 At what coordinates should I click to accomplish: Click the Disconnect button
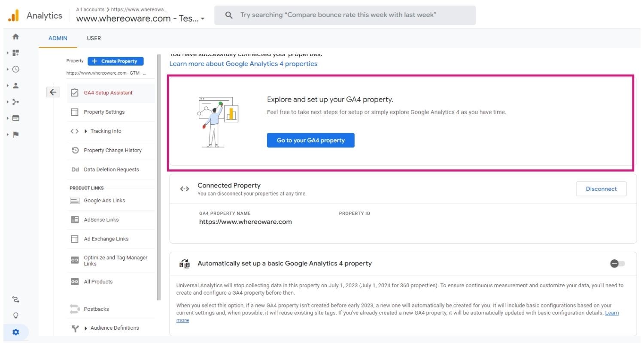click(601, 189)
